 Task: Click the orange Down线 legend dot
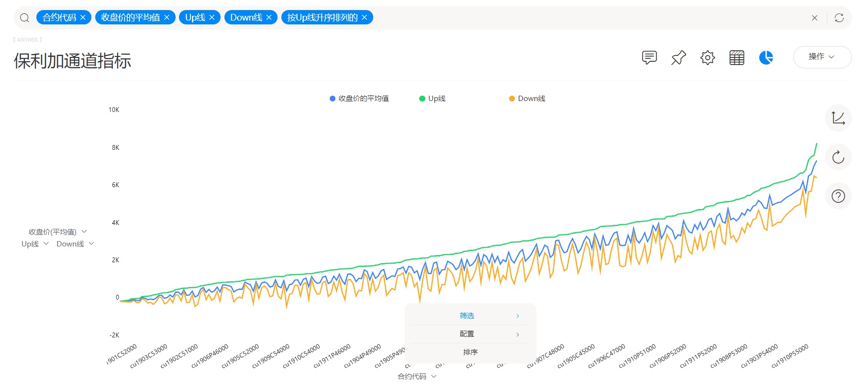[512, 99]
